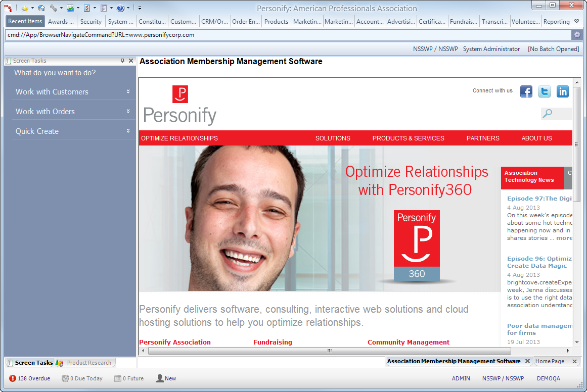Open the Volunteer module tab
Screen dimensions: 587x392
526,22
